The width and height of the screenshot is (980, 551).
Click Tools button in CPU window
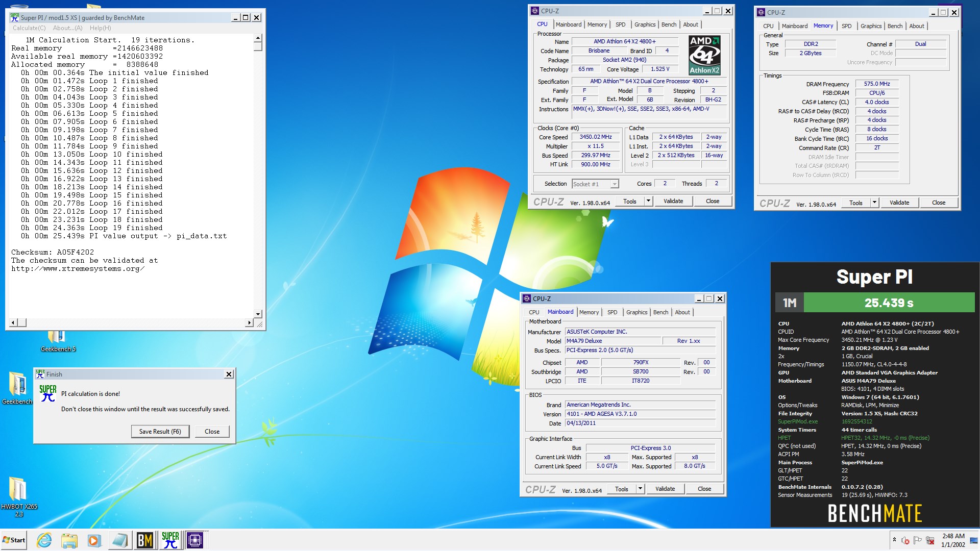pos(629,201)
